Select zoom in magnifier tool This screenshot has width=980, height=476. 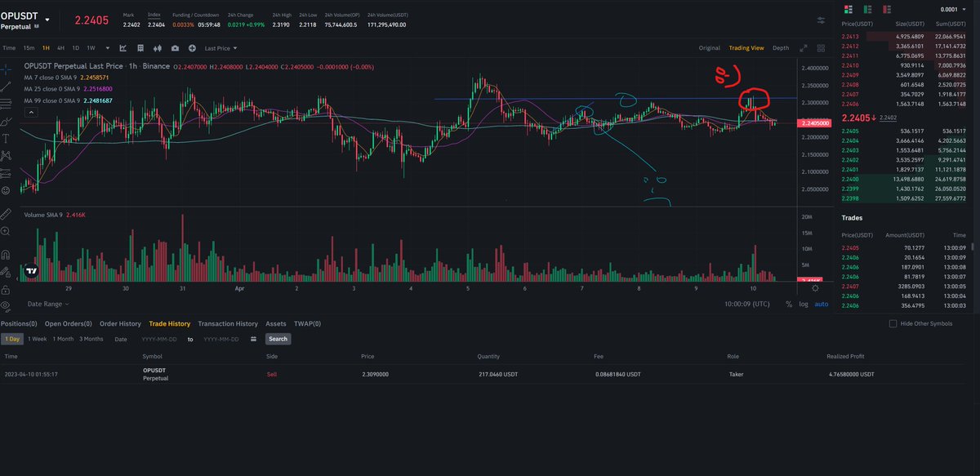[7, 231]
